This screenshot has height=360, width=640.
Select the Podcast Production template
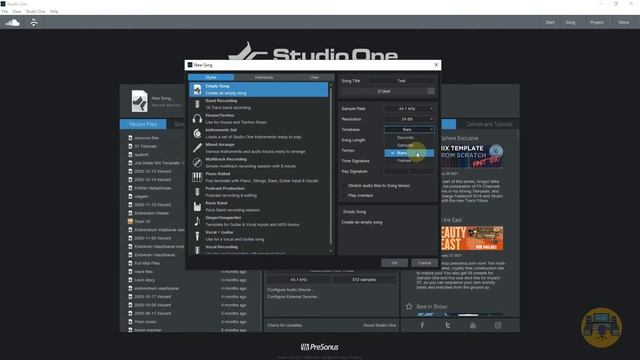258,192
